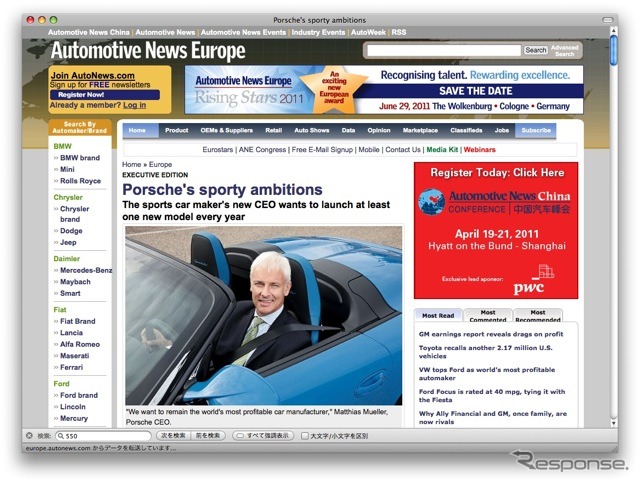Open the Webinars link
The width and height of the screenshot is (640, 483).
click(x=480, y=150)
